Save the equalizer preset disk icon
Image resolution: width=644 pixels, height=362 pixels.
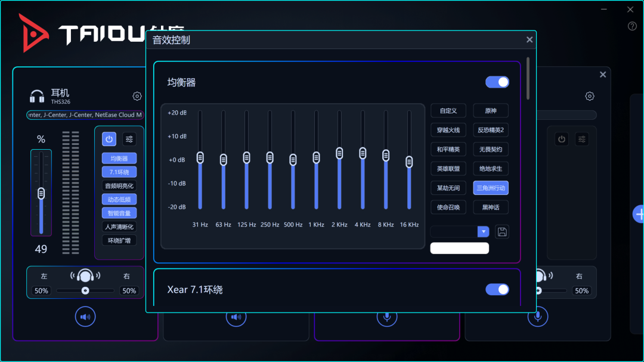(x=502, y=232)
